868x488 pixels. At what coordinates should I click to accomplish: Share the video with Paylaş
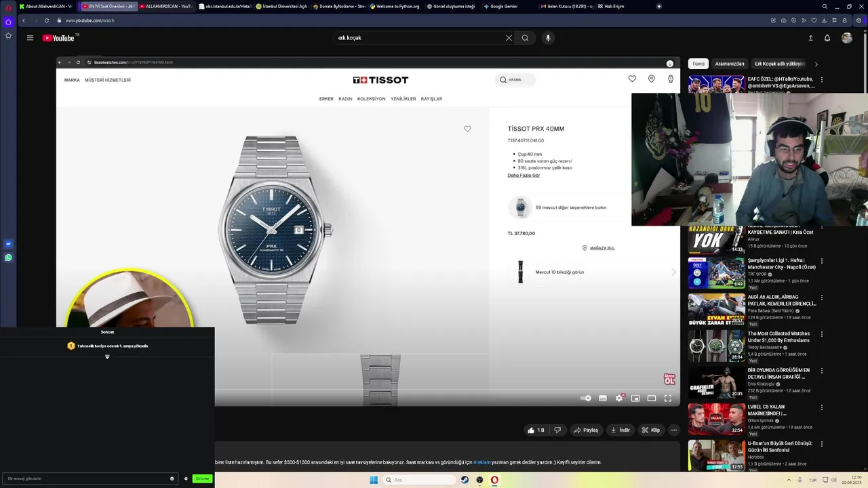586,430
